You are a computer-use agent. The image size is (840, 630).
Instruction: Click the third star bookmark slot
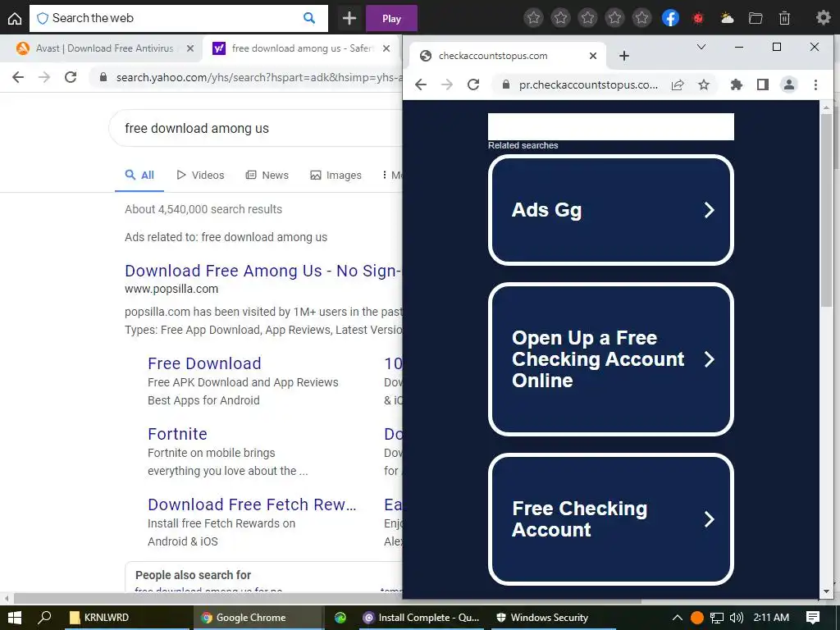click(587, 18)
